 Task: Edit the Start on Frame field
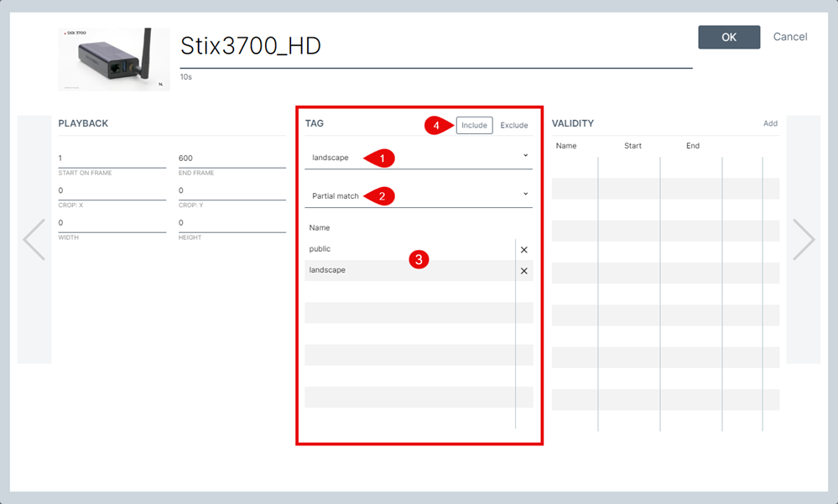[x=112, y=158]
